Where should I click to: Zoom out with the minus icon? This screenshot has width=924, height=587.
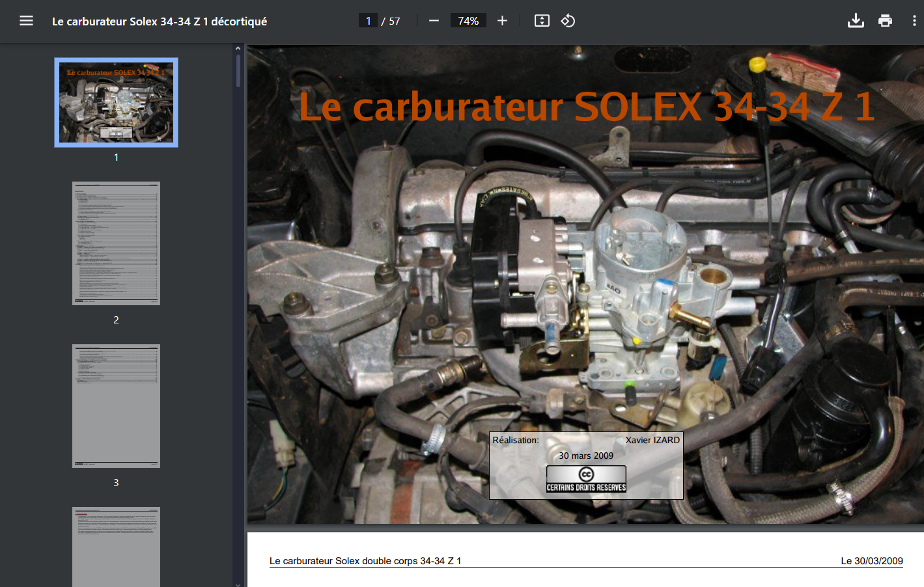[434, 21]
